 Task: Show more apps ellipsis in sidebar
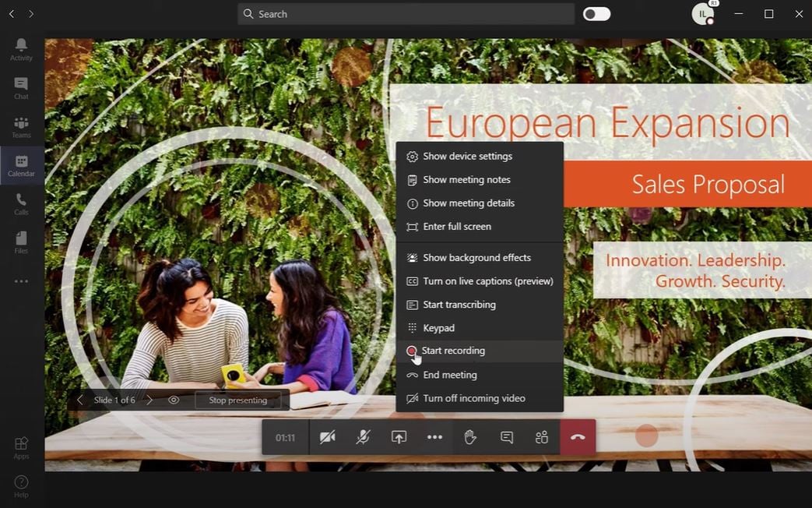(x=21, y=281)
